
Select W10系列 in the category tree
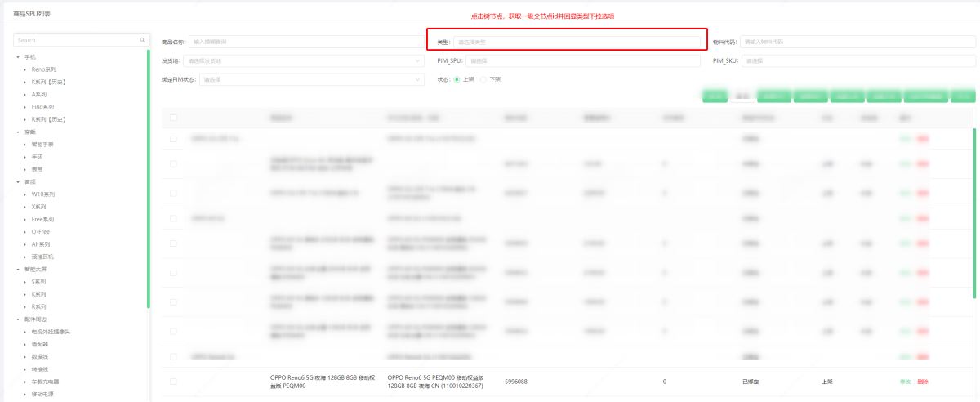tap(43, 194)
